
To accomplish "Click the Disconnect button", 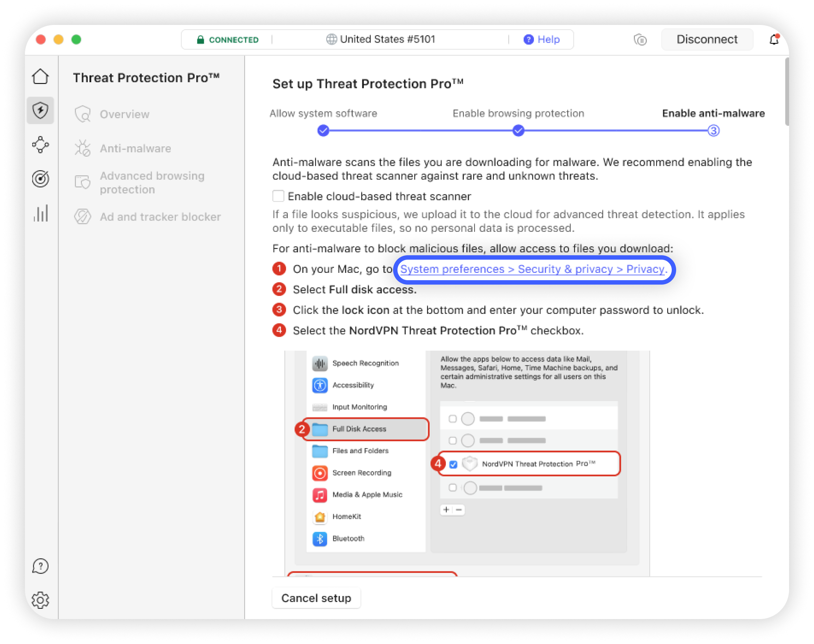I will 707,39.
